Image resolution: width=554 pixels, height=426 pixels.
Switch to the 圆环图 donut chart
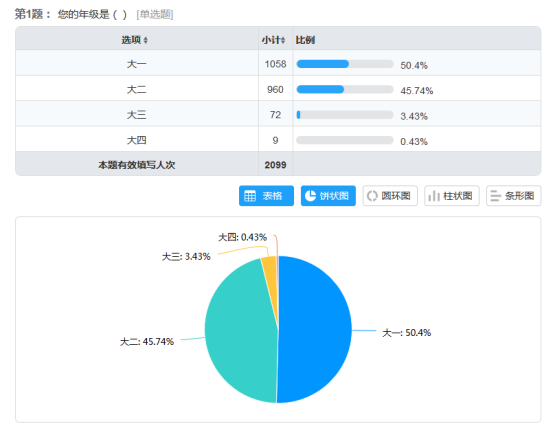click(x=390, y=196)
